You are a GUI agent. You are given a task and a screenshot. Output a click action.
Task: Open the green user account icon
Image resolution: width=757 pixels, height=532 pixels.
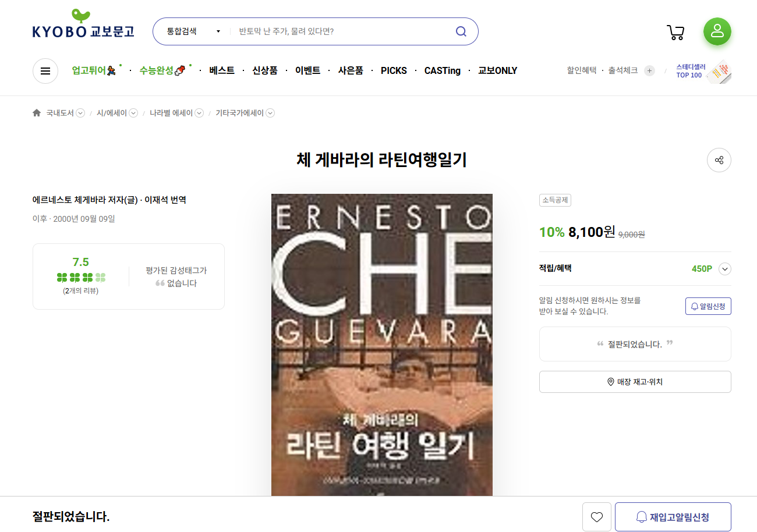(x=717, y=31)
